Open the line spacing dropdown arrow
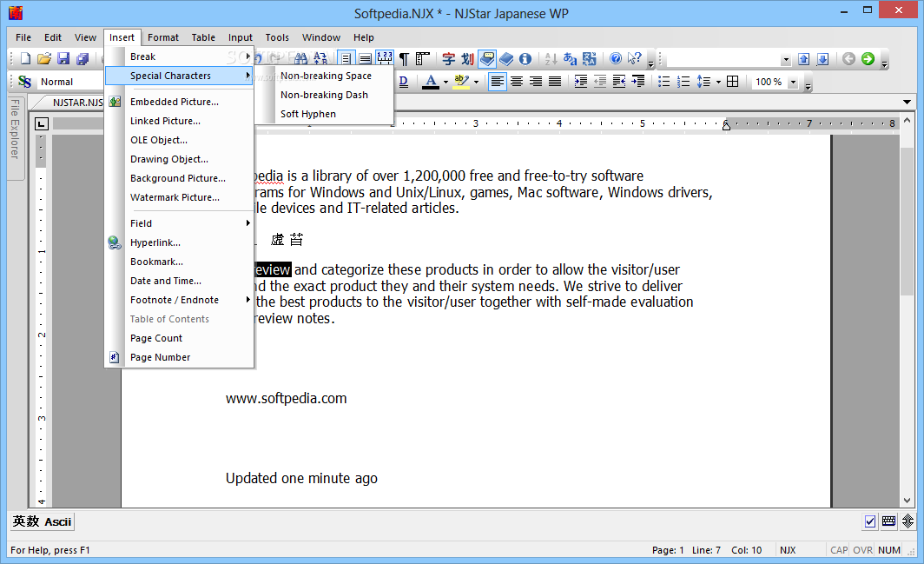 point(717,82)
